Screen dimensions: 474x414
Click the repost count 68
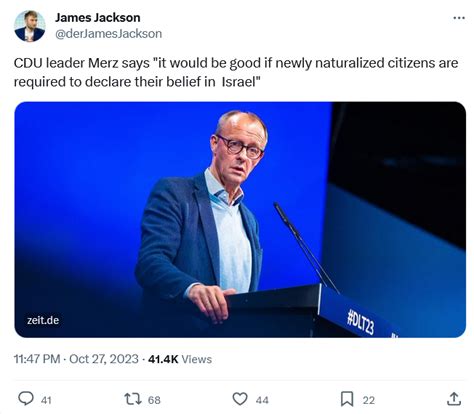click(x=154, y=400)
